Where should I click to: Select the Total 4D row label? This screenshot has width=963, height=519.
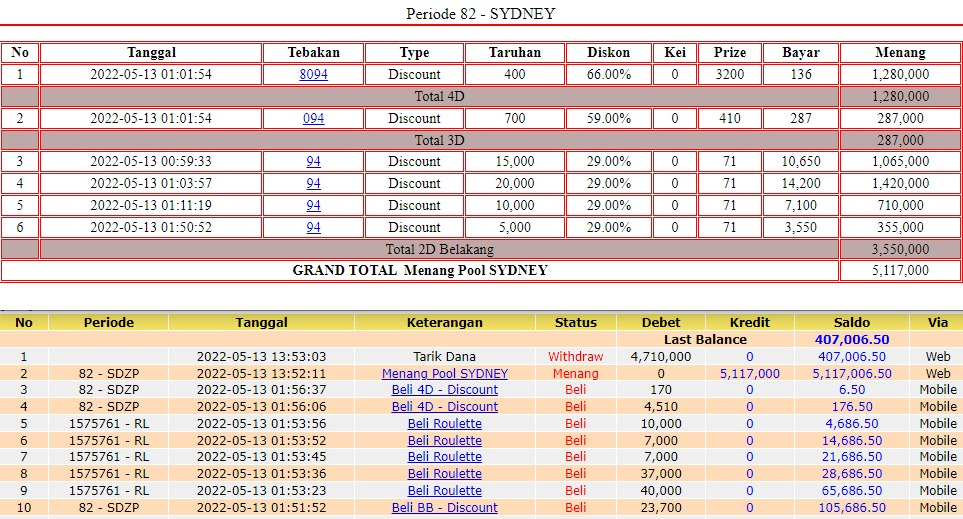[439, 96]
